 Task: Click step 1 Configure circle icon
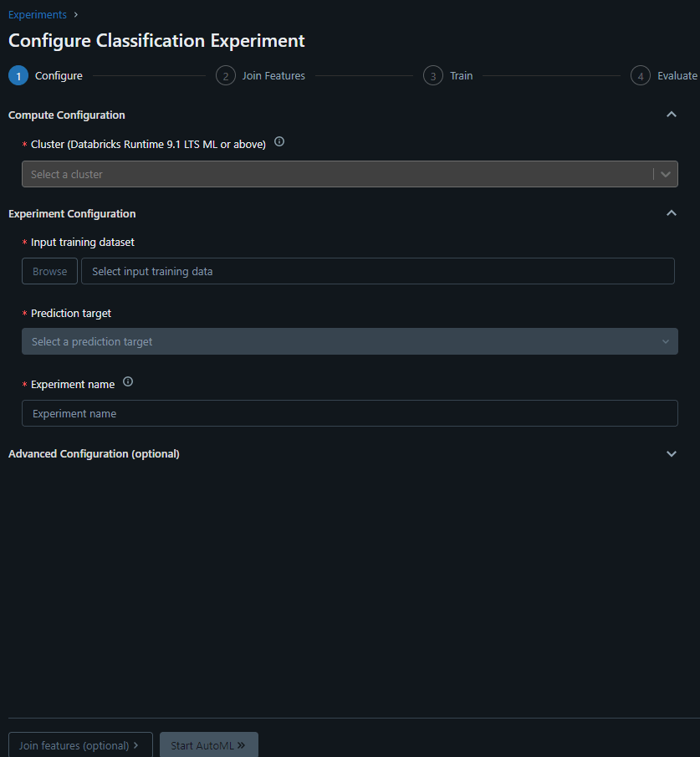[x=18, y=76]
